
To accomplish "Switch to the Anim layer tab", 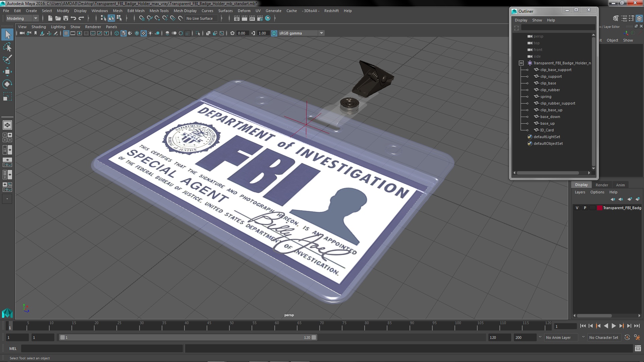I will [x=620, y=185].
